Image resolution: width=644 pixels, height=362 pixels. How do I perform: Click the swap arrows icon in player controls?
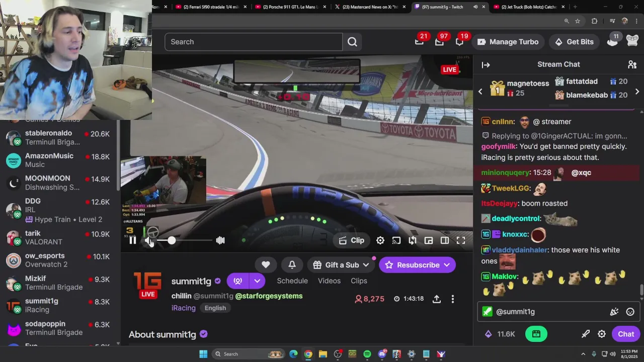[413, 240]
